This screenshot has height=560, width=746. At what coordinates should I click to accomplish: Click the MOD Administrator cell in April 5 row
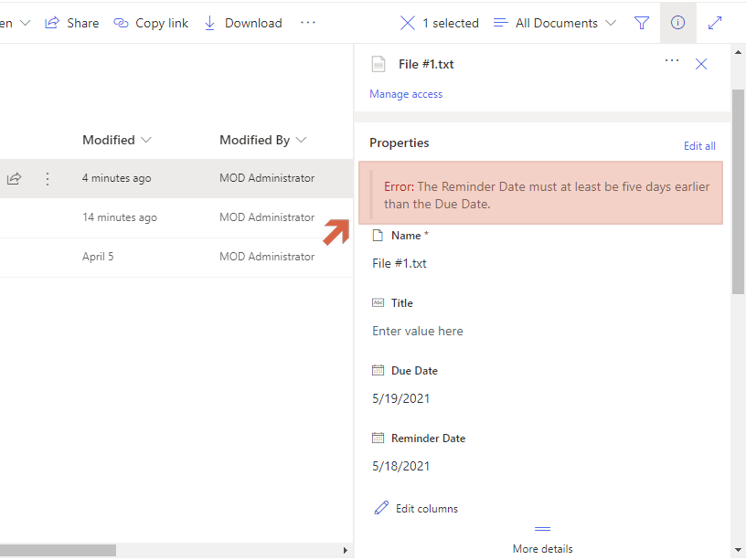(x=267, y=257)
